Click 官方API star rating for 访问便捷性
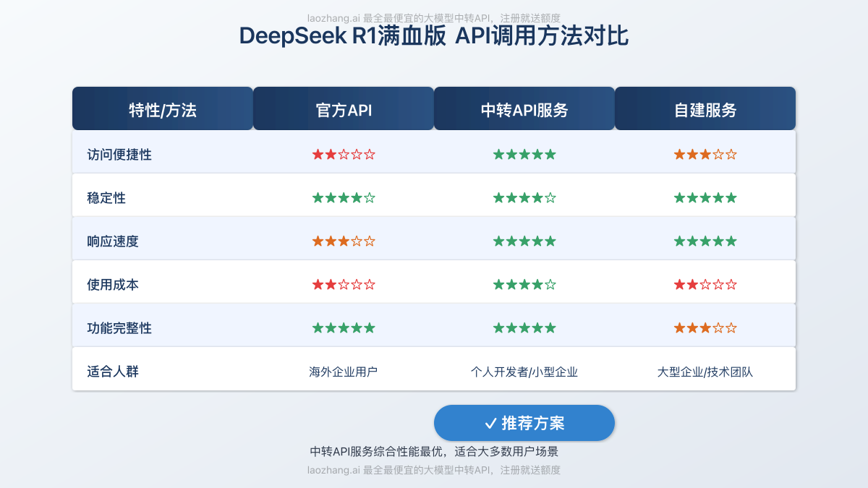Viewport: 868px width, 488px height. point(344,154)
